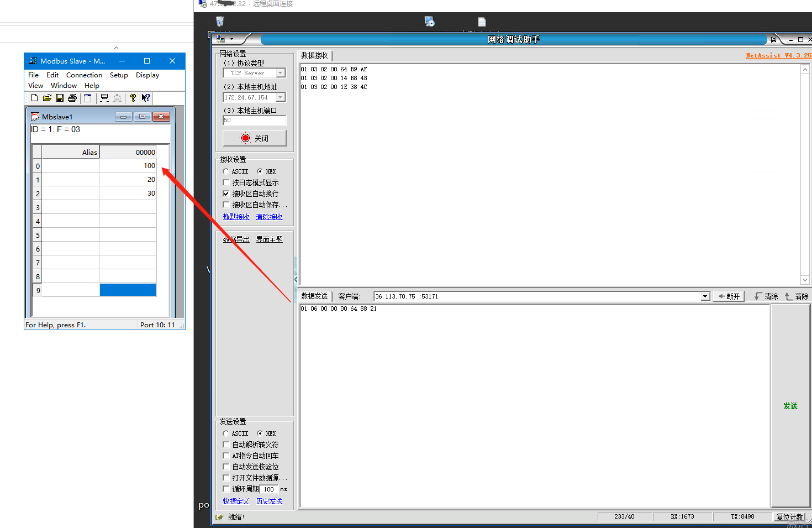Viewport: 812px width, 528px height.
Task: Click the 本地主机端口 input field
Action: point(254,120)
